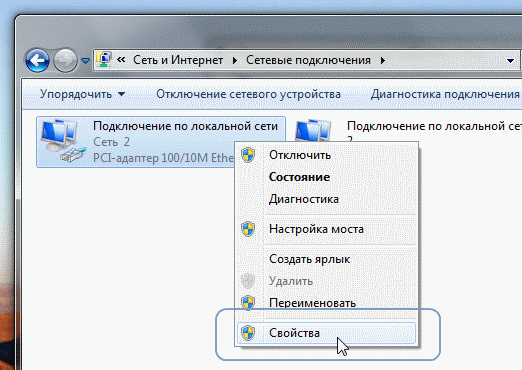
Task: Select second local network connection icon
Action: tap(313, 131)
